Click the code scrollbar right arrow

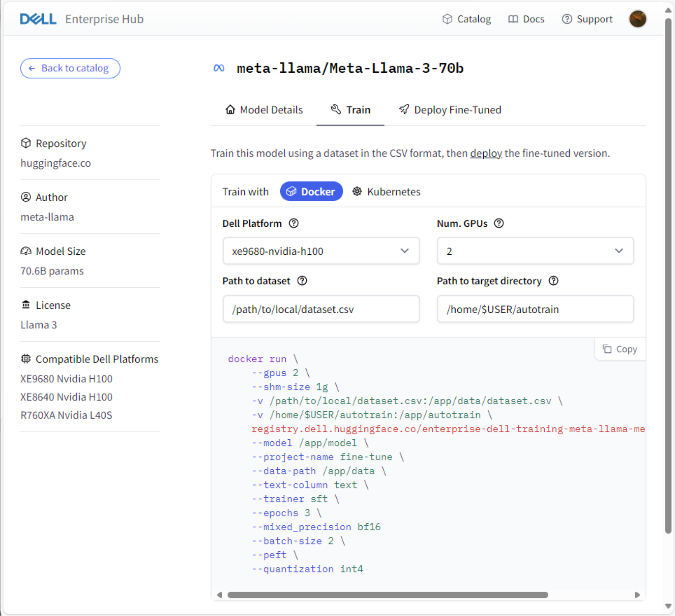637,595
